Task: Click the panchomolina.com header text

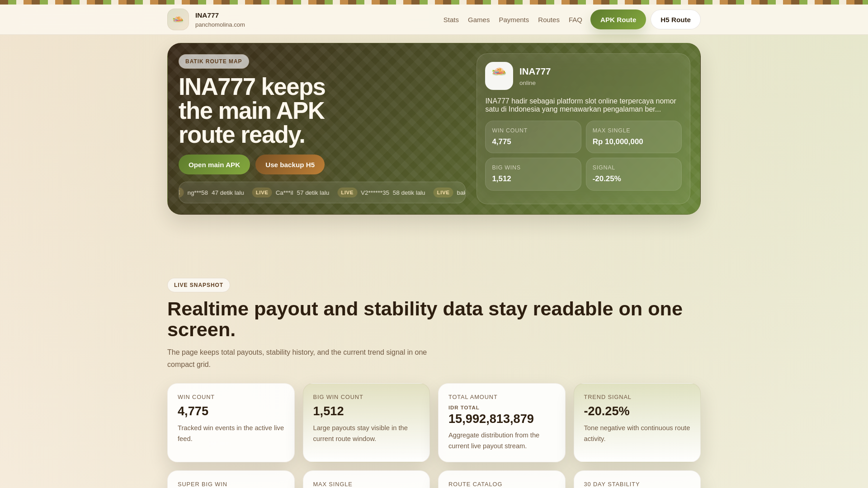Action: (x=220, y=25)
